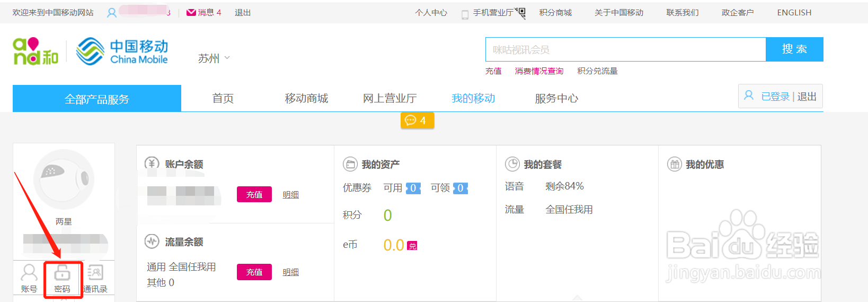The image size is (868, 302).
Task: Click the 我的优惠 gift icon
Action: tap(675, 164)
